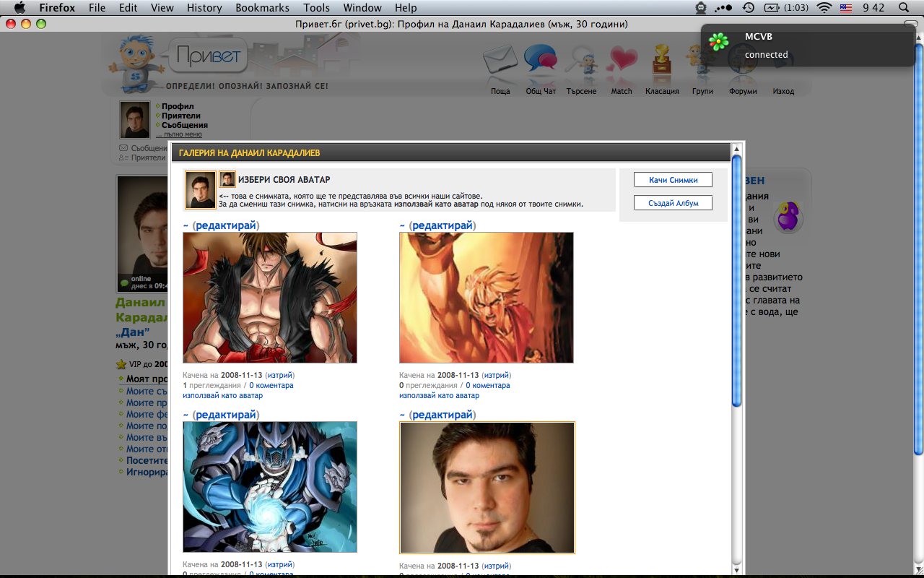
Task: Open the Tools menu
Action: pos(316,8)
